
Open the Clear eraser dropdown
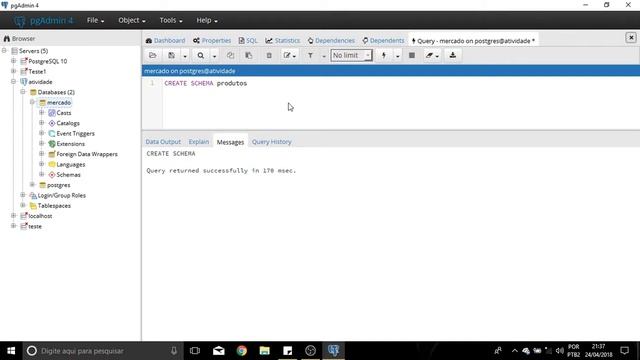click(432, 56)
